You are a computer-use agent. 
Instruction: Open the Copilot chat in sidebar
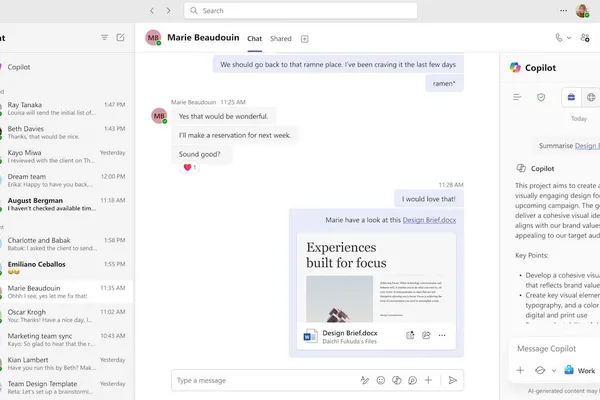click(67, 67)
